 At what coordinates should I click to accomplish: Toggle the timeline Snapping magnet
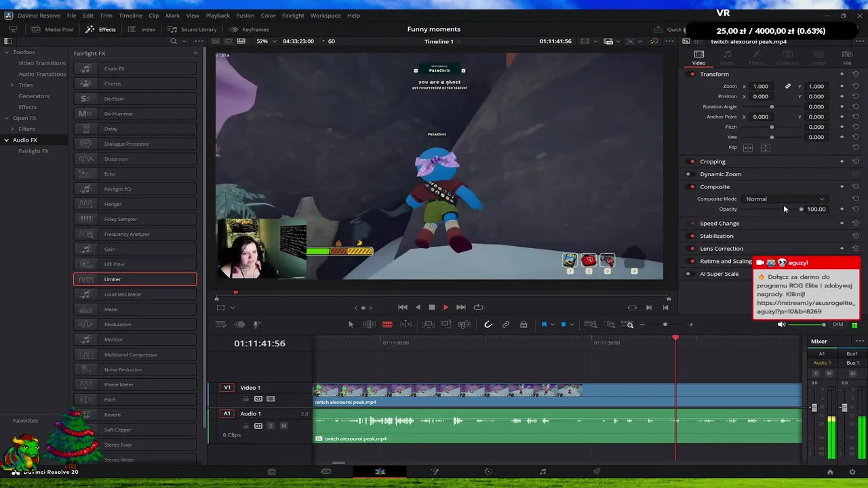pyautogui.click(x=488, y=325)
